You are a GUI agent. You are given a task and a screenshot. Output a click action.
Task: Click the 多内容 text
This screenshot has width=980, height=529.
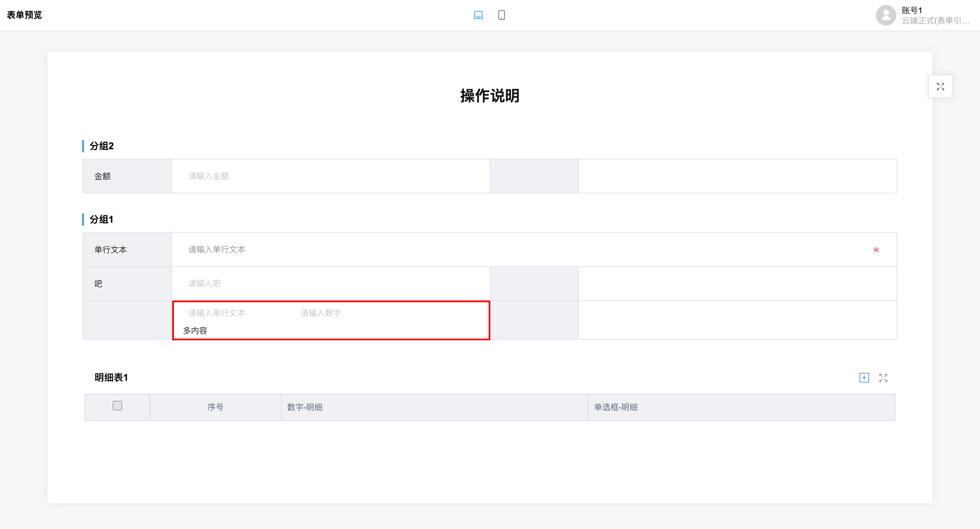click(x=195, y=330)
